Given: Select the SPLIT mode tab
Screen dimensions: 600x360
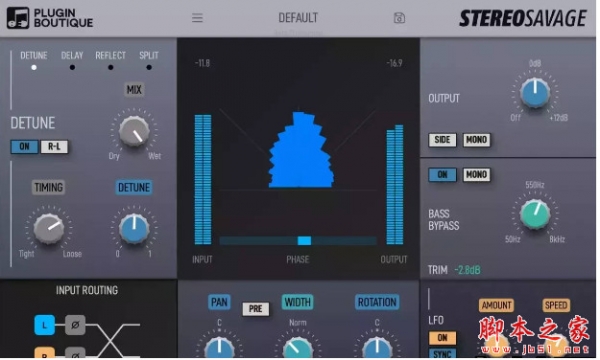Looking at the screenshot, I should (x=149, y=60).
